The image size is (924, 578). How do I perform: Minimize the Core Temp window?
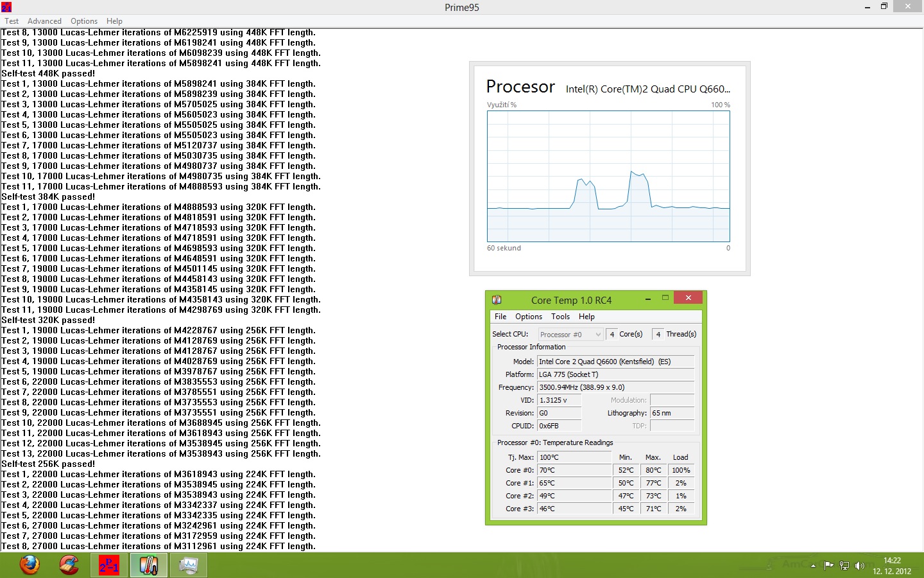click(x=647, y=299)
